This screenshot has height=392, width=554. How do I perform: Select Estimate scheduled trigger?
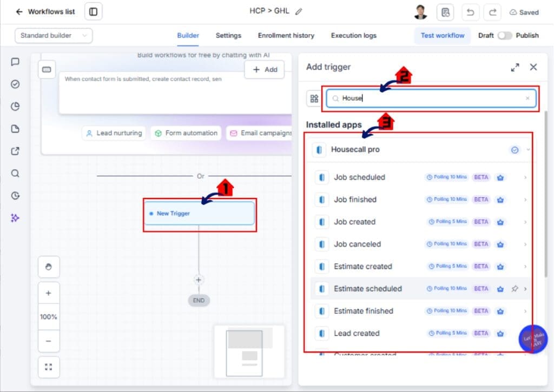(x=420, y=289)
